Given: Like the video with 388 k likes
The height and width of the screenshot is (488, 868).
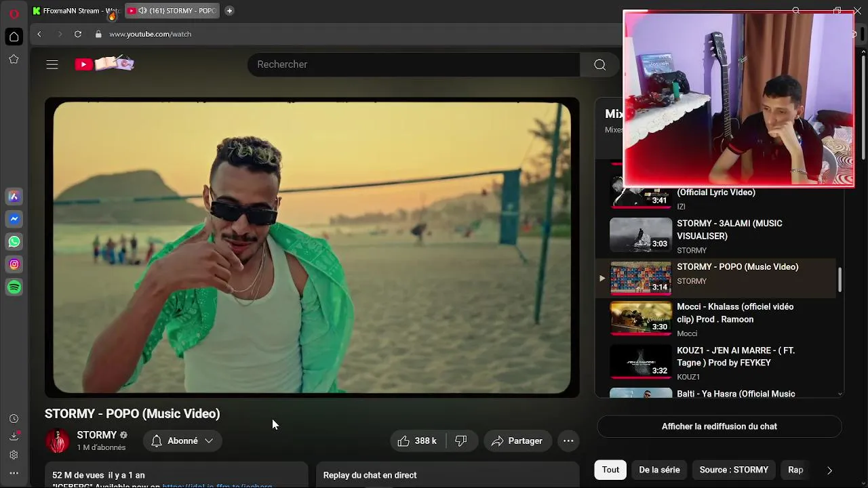Looking at the screenshot, I should (417, 441).
